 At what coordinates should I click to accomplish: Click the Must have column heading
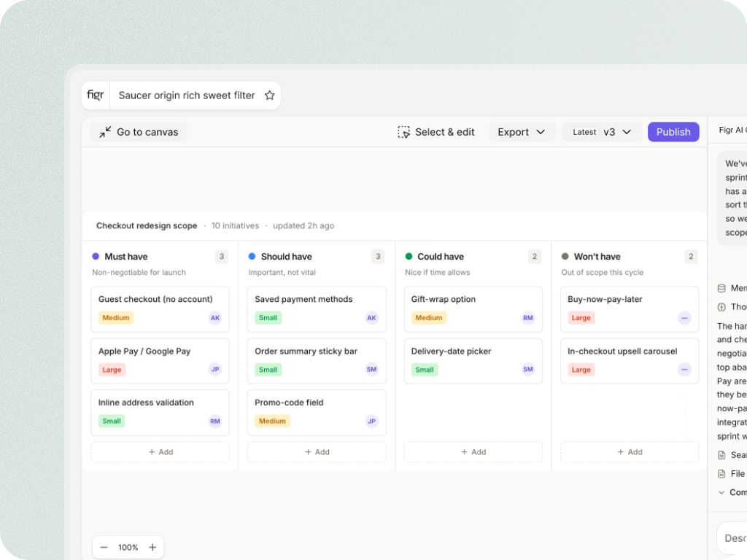[126, 257]
